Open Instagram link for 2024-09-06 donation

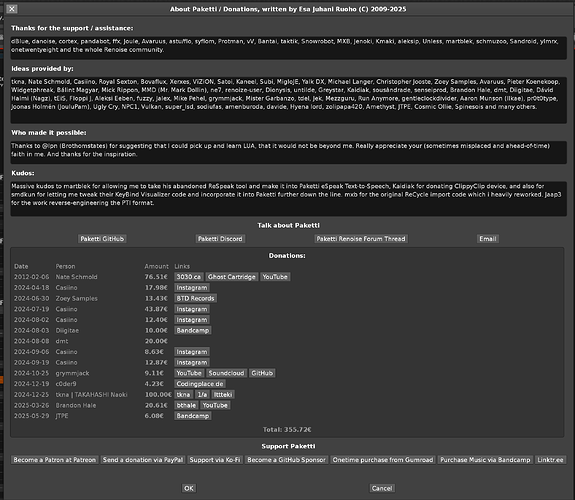(x=192, y=351)
